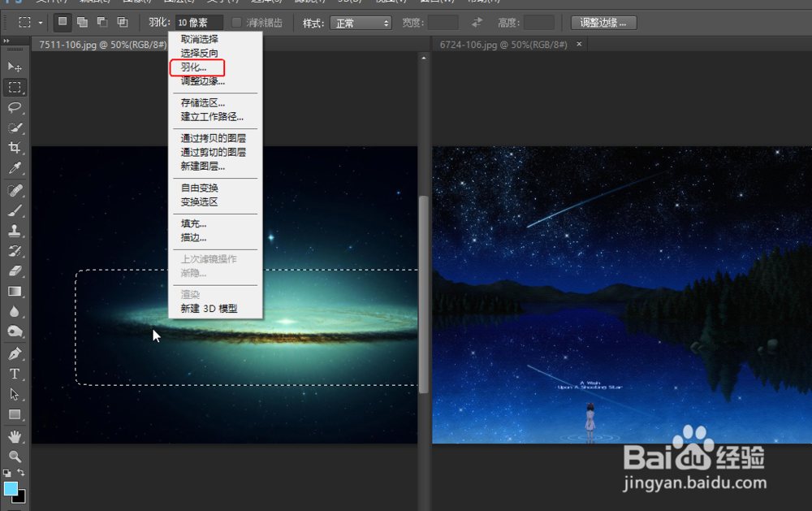The width and height of the screenshot is (812, 511).
Task: Select the Eyedropper tool
Action: click(x=15, y=168)
